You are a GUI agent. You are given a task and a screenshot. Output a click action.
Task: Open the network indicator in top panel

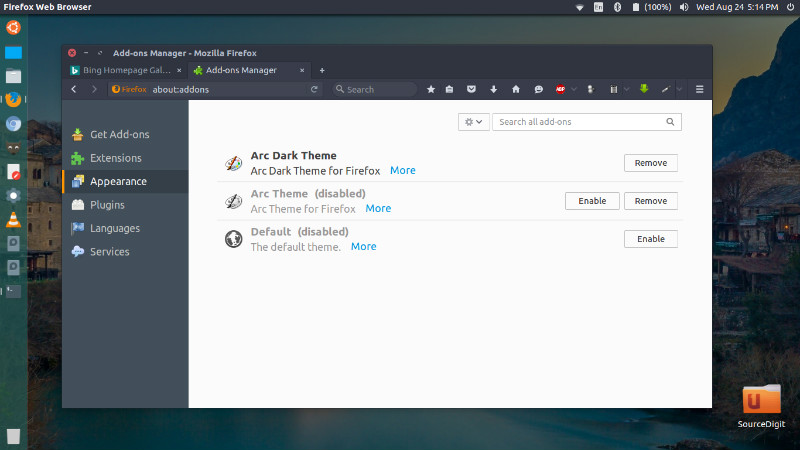click(x=580, y=7)
